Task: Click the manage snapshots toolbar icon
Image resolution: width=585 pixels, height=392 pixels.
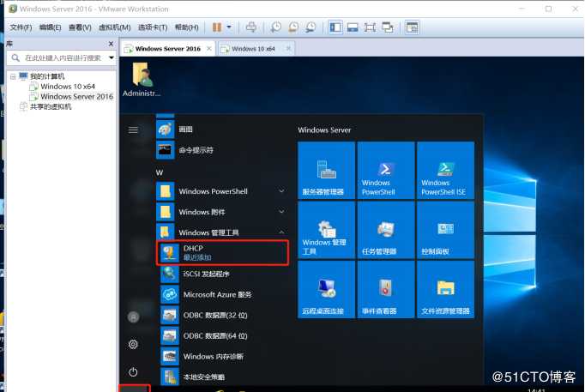Action: pos(311,27)
